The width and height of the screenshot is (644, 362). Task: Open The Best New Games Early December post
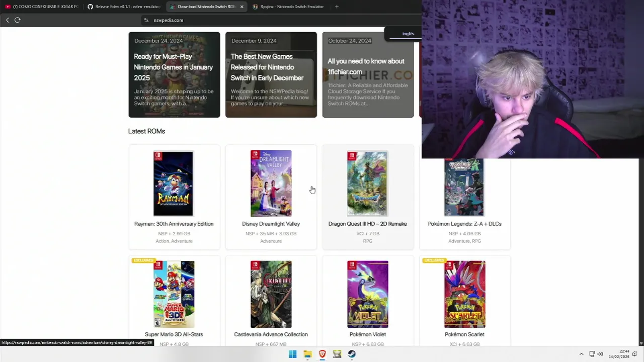(271, 74)
